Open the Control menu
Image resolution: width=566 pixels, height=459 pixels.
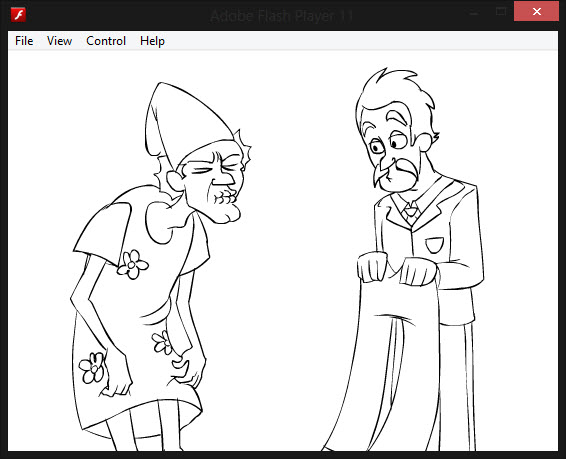[x=106, y=41]
